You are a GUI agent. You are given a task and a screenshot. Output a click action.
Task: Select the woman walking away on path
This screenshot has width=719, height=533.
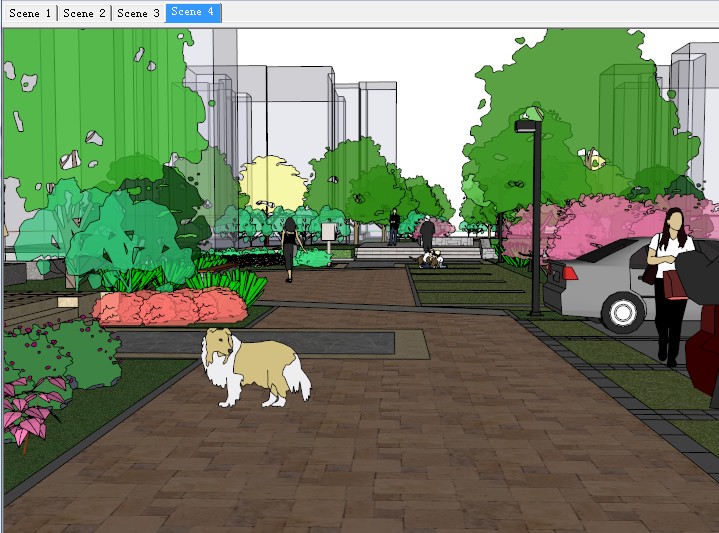(x=290, y=249)
